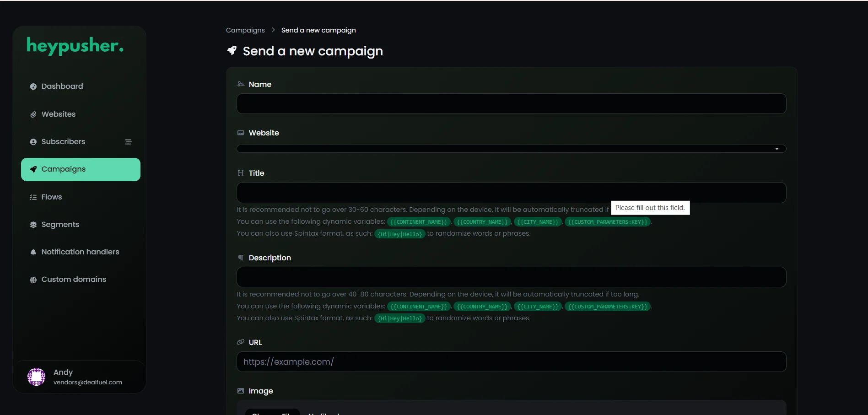Click the Choose File button under Image

(273, 412)
